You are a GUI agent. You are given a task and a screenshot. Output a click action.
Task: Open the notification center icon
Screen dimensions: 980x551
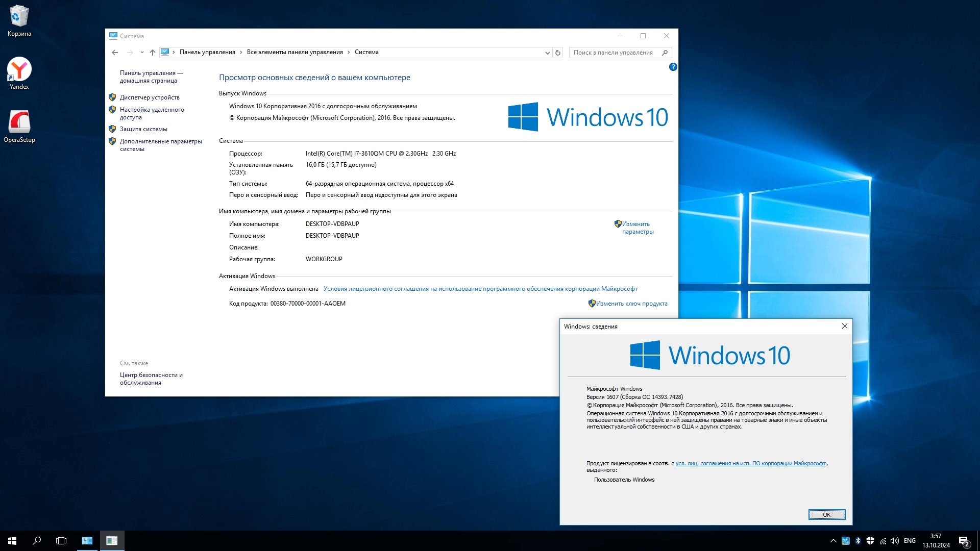click(x=964, y=541)
